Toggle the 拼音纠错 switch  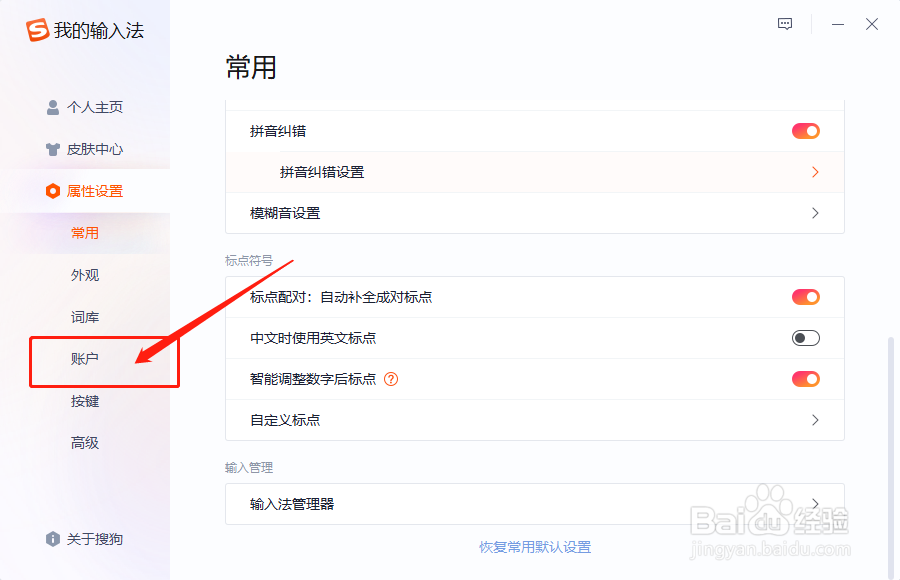click(x=806, y=132)
